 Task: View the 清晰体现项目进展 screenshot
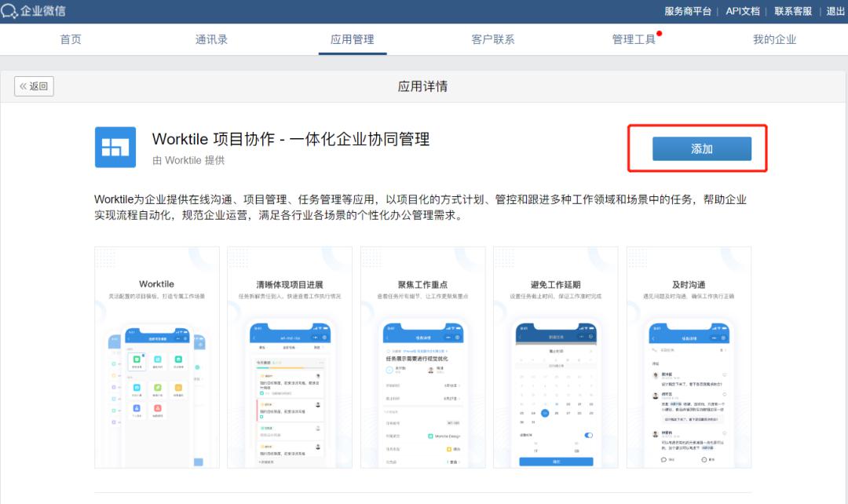(x=290, y=357)
